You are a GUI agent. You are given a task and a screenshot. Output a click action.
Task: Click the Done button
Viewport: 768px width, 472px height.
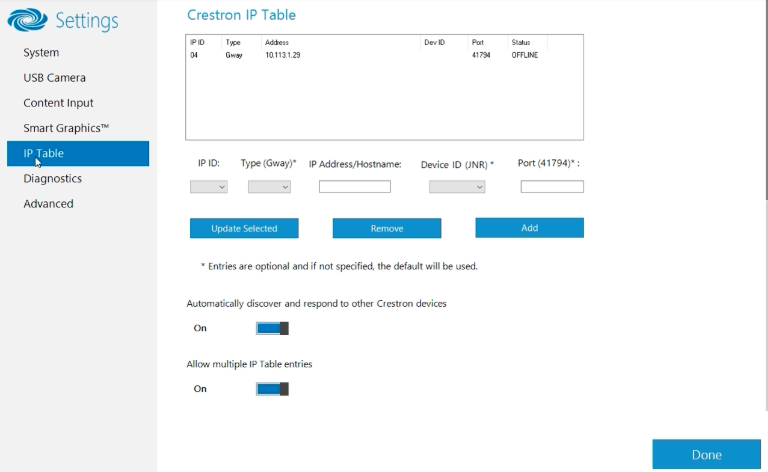[706, 454]
